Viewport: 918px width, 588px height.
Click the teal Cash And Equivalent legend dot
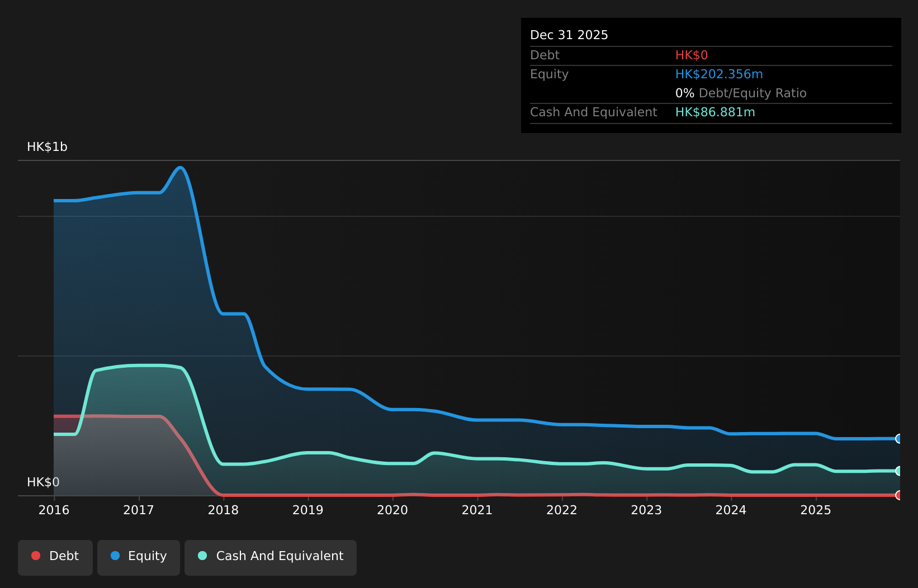pyautogui.click(x=202, y=556)
